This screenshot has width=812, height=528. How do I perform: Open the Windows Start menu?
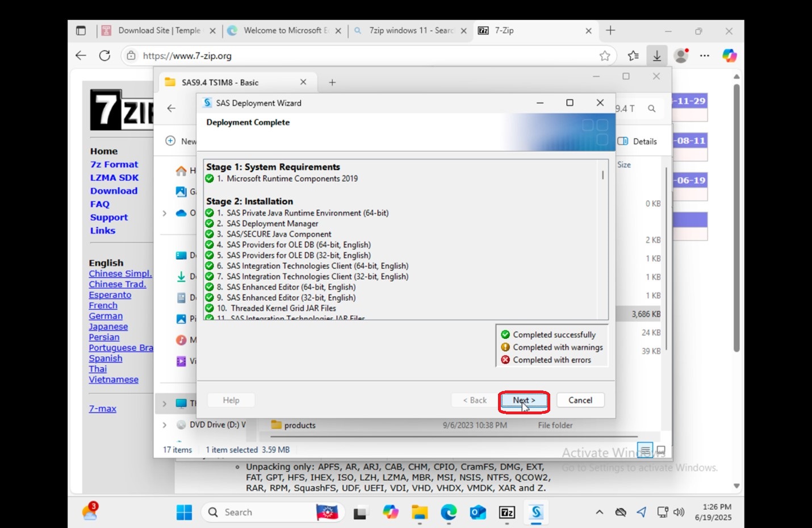[184, 512]
